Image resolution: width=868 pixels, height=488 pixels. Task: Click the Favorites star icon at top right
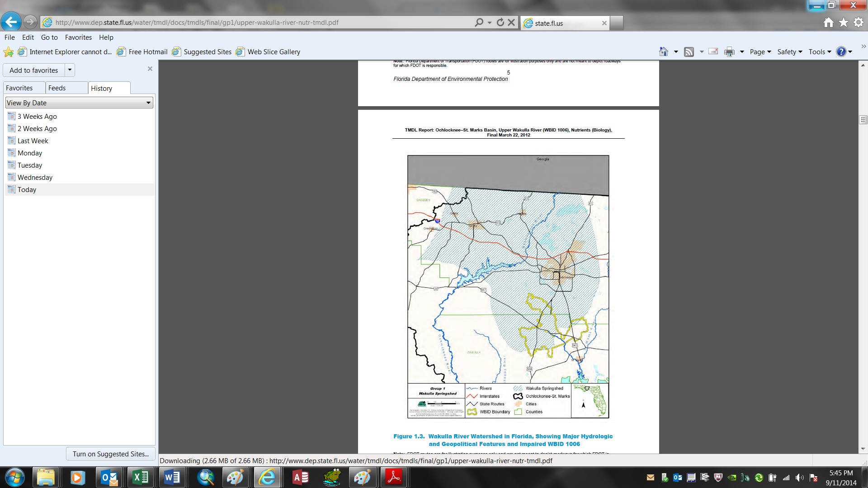(844, 22)
